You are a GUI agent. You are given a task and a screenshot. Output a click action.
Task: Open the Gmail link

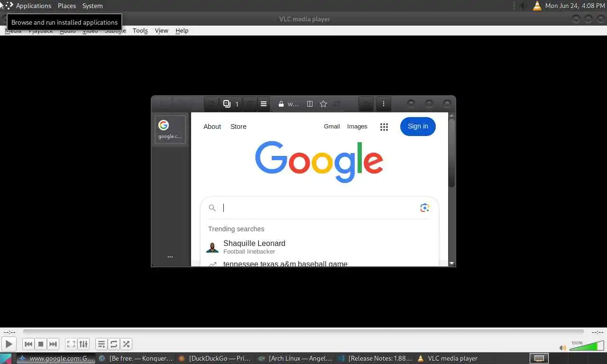(332, 127)
